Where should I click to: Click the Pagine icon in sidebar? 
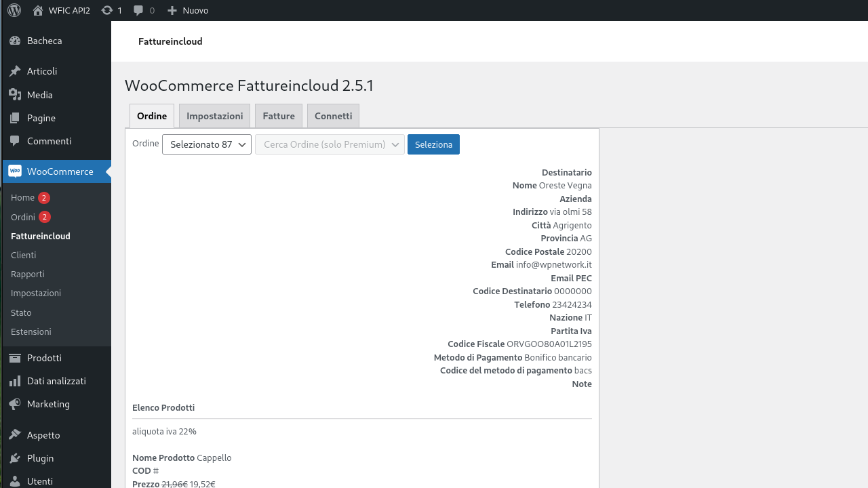coord(15,118)
